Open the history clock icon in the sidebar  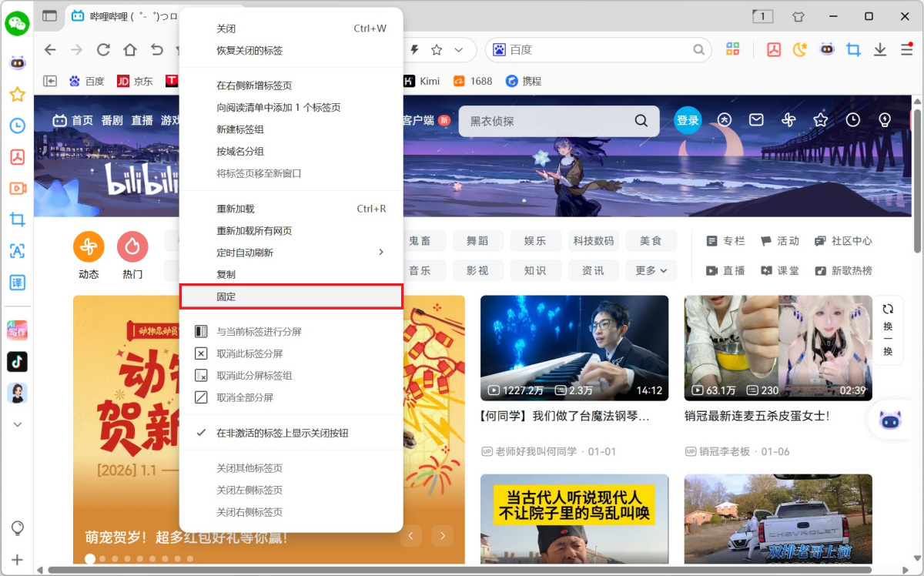[x=17, y=126]
